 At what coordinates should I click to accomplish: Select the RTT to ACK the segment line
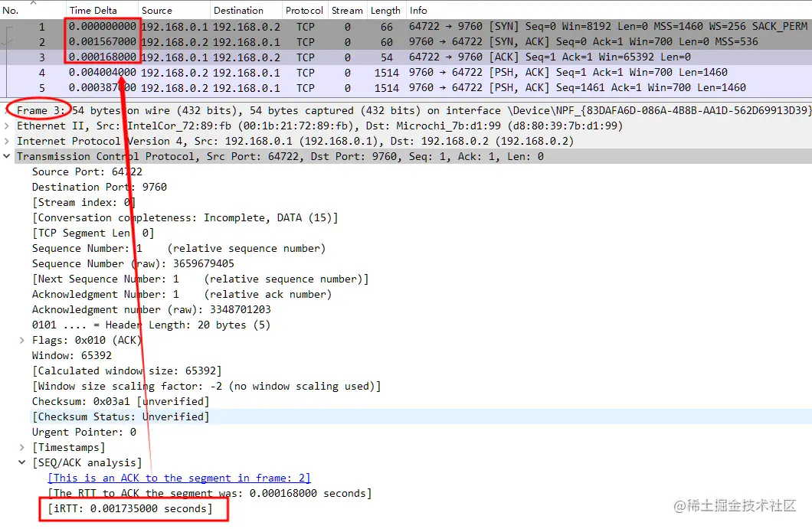210,493
